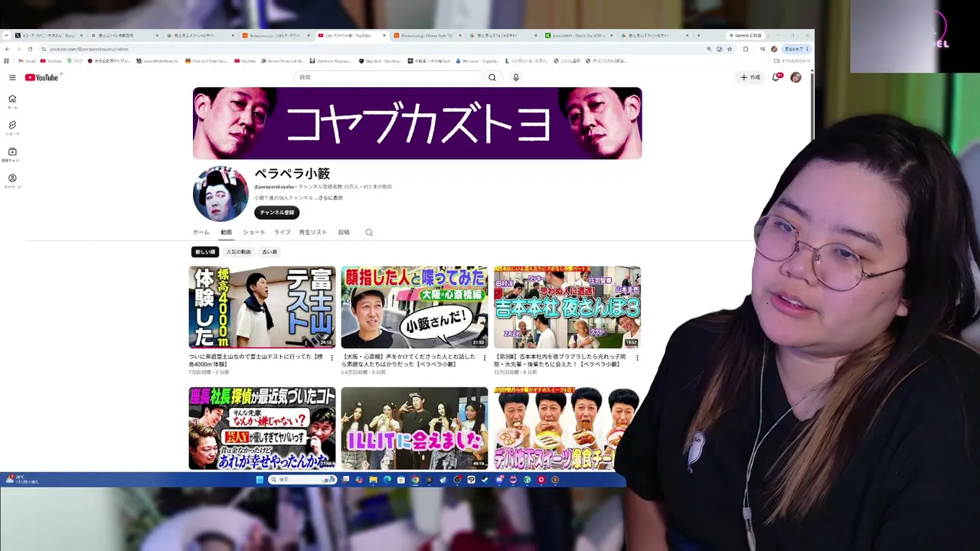Open the 吉本本社内を夜ブラブラ video title link
The width and height of the screenshot is (980, 551).
(x=562, y=360)
